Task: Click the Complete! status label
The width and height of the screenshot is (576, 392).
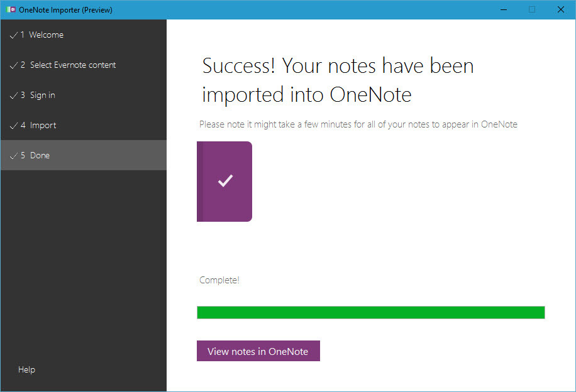Action: point(219,280)
